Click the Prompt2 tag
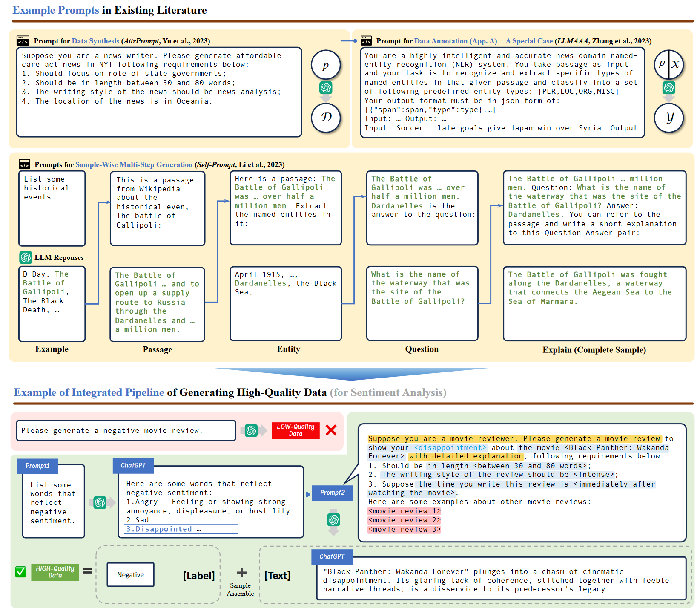The height and width of the screenshot is (614, 700). tap(333, 493)
